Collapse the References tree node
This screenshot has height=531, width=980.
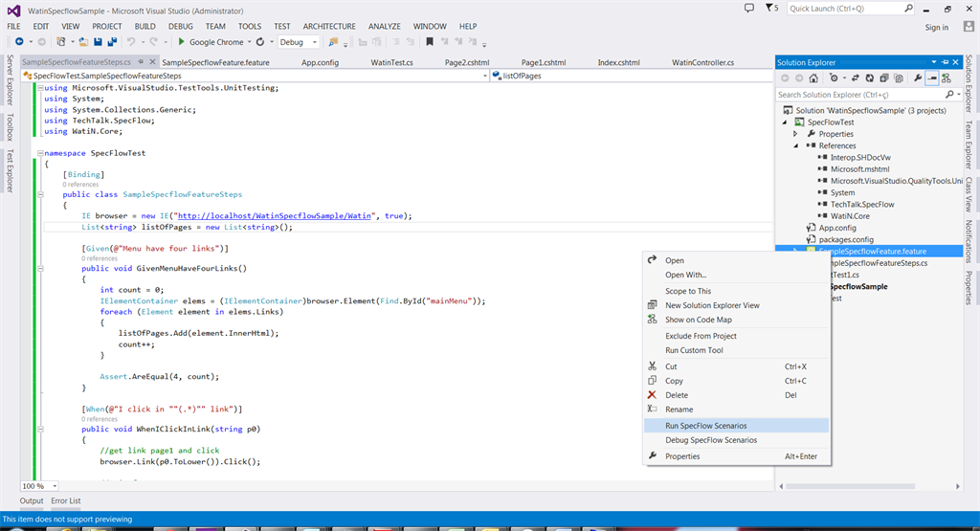tap(795, 145)
